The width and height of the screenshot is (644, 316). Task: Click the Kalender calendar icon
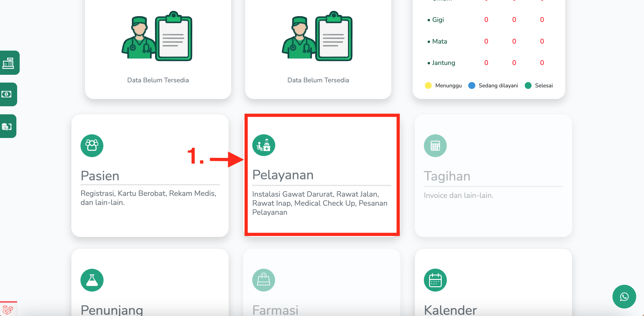pos(435,280)
